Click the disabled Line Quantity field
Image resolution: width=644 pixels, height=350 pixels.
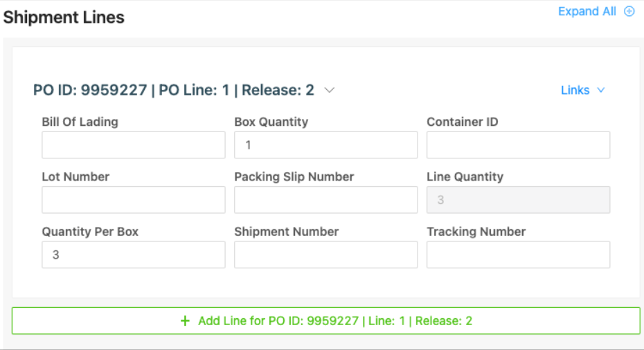tap(519, 200)
